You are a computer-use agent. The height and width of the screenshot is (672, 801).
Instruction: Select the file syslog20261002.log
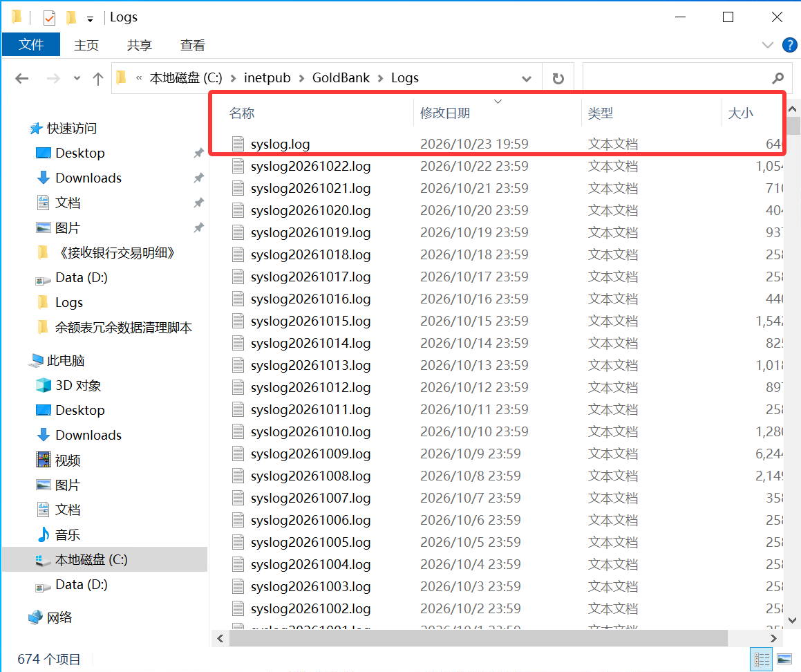(310, 608)
